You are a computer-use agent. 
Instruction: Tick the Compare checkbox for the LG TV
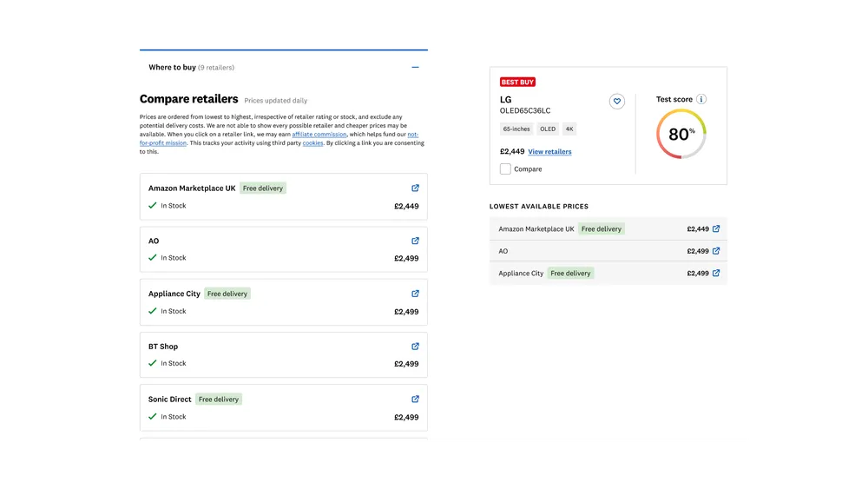point(505,169)
